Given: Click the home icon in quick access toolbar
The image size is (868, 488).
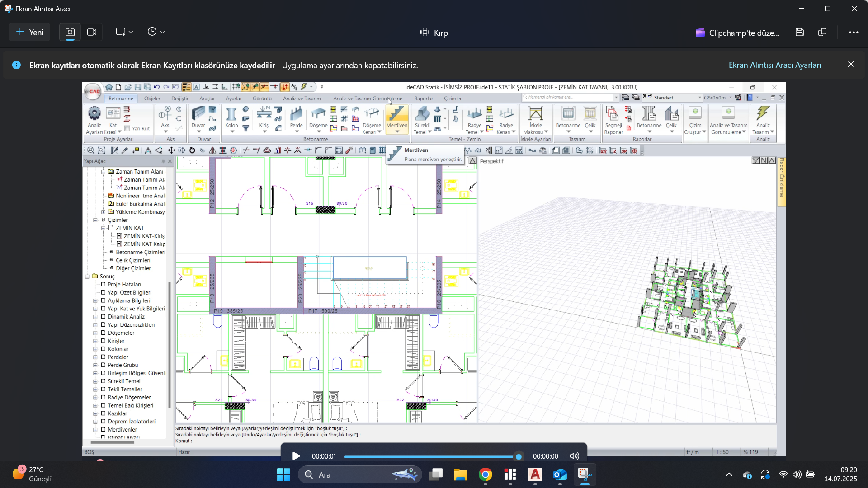Looking at the screenshot, I should point(109,87).
